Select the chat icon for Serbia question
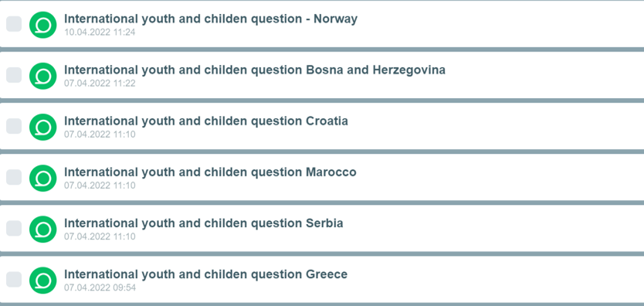Viewport: 644px width, 306px height. coord(42,229)
